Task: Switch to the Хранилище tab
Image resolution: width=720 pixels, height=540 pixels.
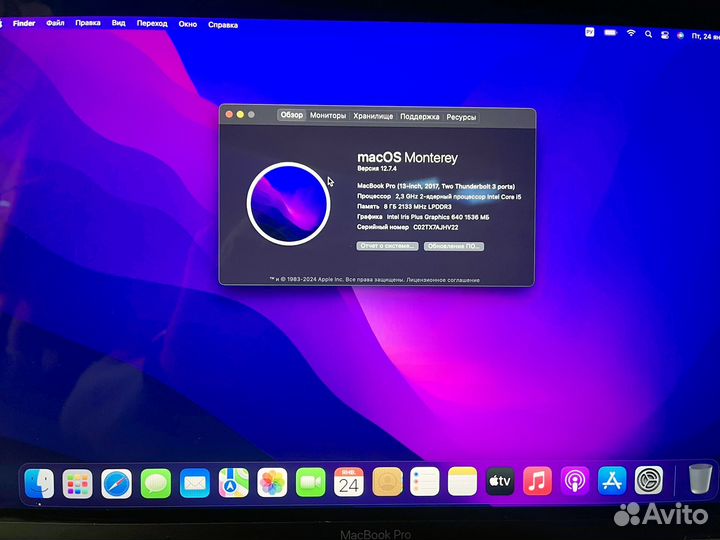Action: [x=373, y=116]
